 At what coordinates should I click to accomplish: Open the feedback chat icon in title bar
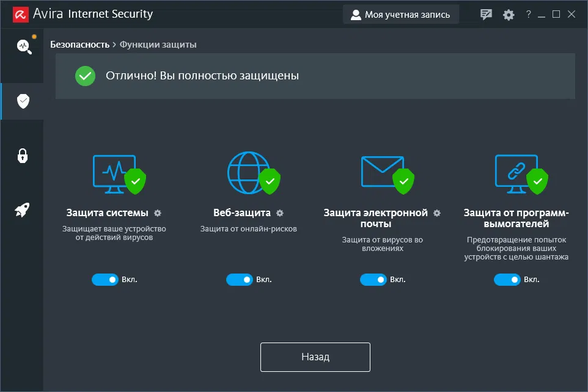click(x=486, y=15)
